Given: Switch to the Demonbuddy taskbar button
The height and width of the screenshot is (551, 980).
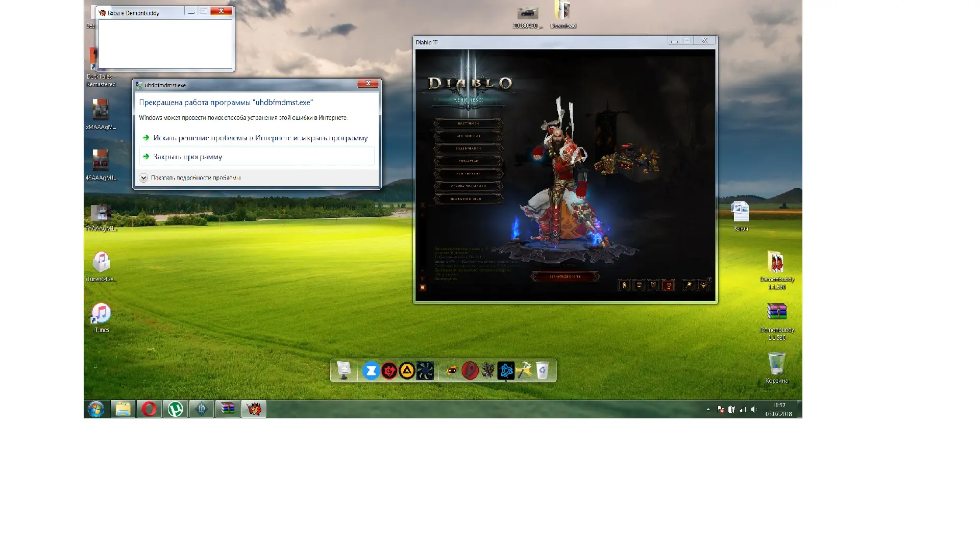Looking at the screenshot, I should point(254,409).
